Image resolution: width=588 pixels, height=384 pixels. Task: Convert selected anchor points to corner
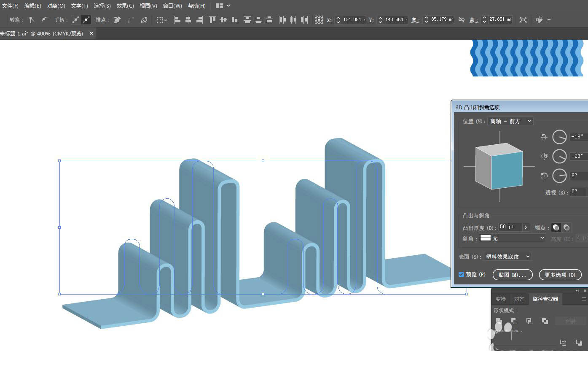click(32, 20)
